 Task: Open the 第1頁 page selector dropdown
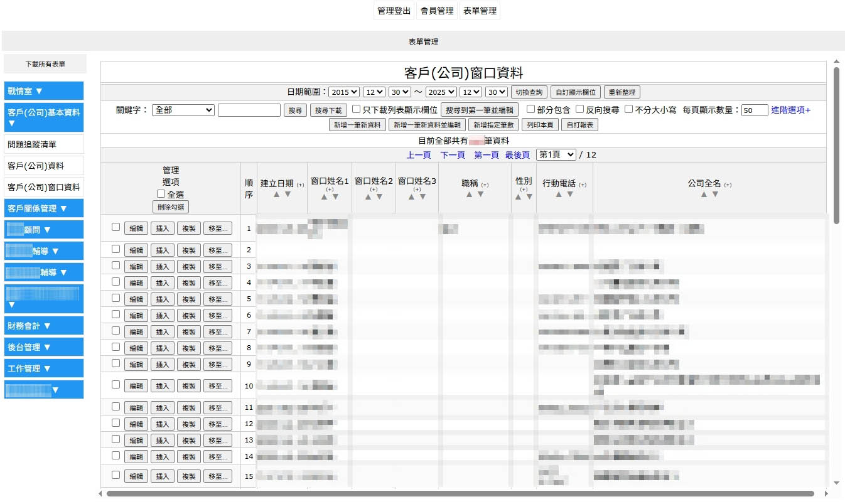pos(556,154)
